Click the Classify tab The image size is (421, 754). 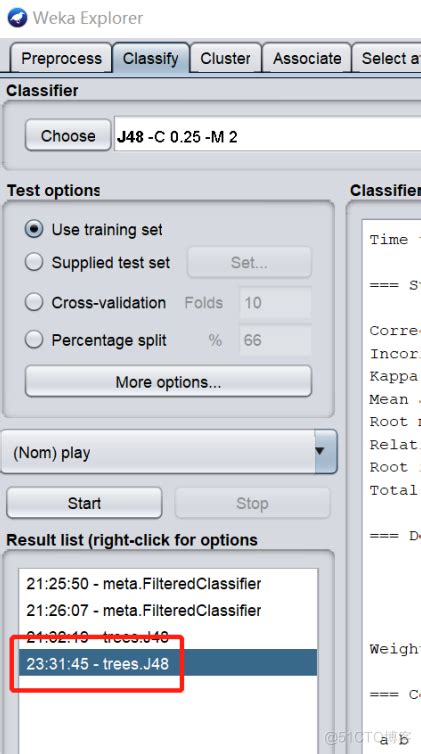point(150,58)
